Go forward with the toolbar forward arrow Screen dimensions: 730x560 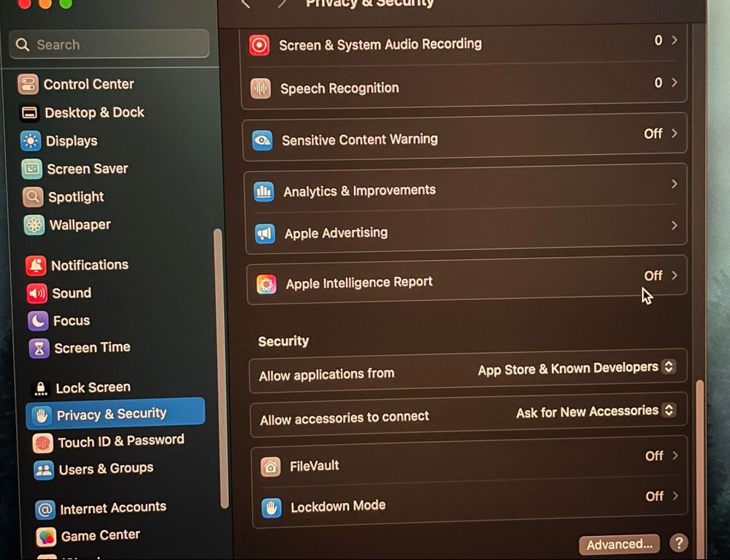pos(281,4)
